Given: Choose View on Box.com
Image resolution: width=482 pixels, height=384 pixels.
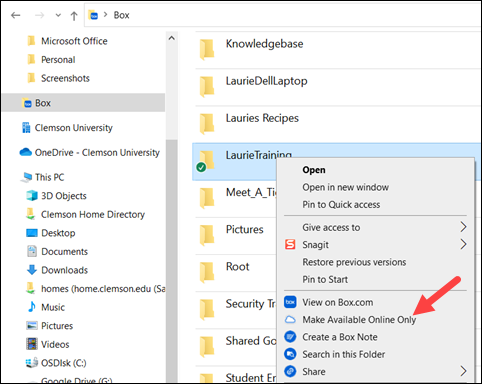Looking at the screenshot, I should (338, 302).
